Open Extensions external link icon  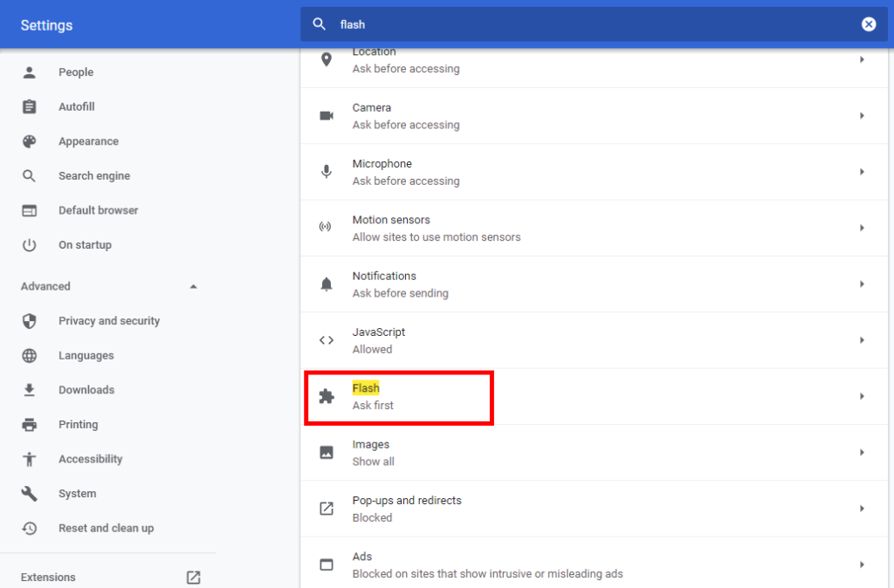193,578
